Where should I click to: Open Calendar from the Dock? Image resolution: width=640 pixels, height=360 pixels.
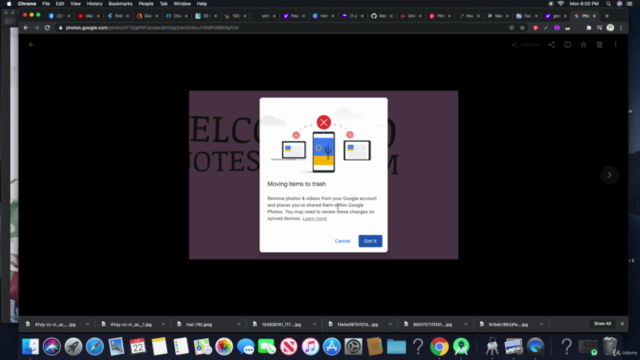(138, 347)
